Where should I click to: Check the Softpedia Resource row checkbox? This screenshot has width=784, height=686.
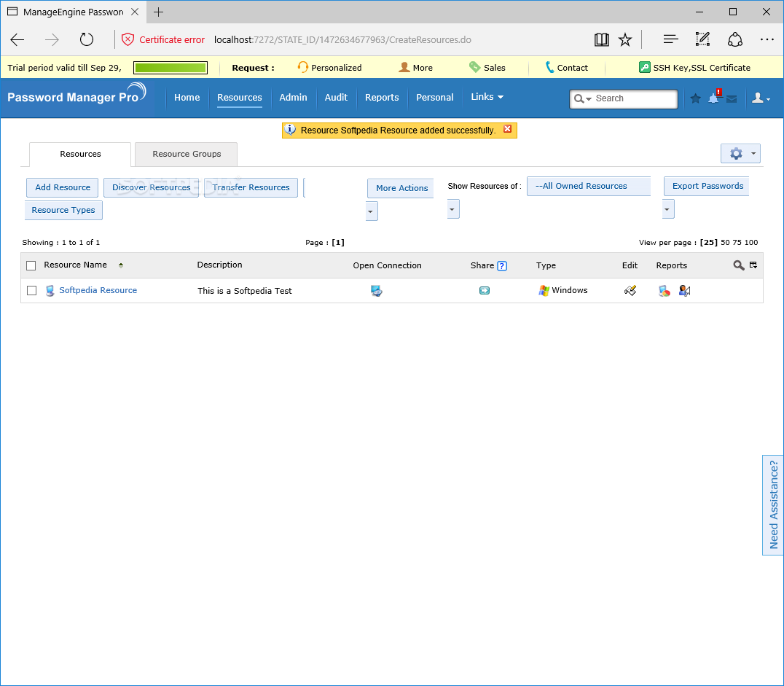(x=31, y=291)
